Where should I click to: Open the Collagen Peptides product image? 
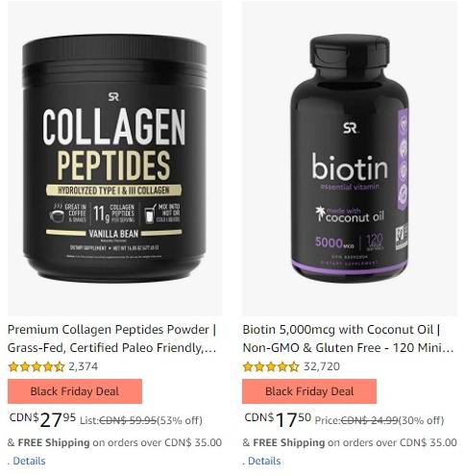[114, 159]
